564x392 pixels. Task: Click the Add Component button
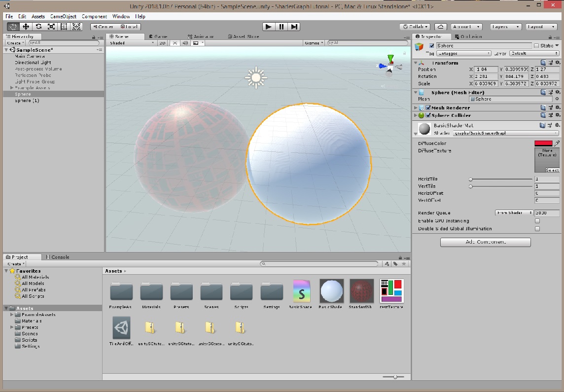[x=485, y=242]
